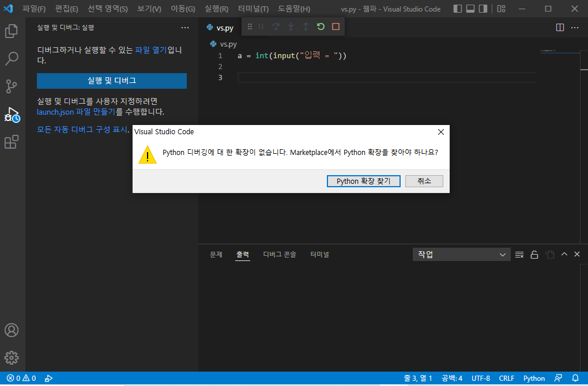Click the debug status bar icon
Image resolution: width=588 pixels, height=386 pixels.
49,379
